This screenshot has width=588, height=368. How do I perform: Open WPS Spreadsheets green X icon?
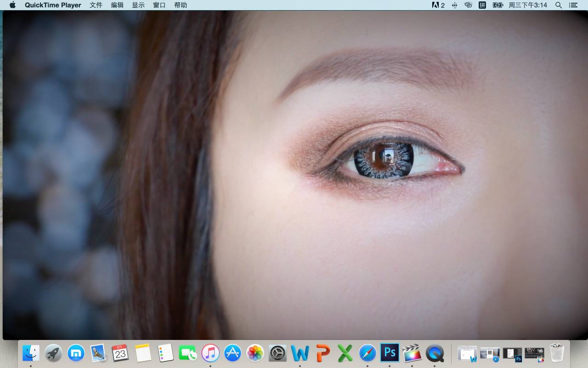[345, 353]
